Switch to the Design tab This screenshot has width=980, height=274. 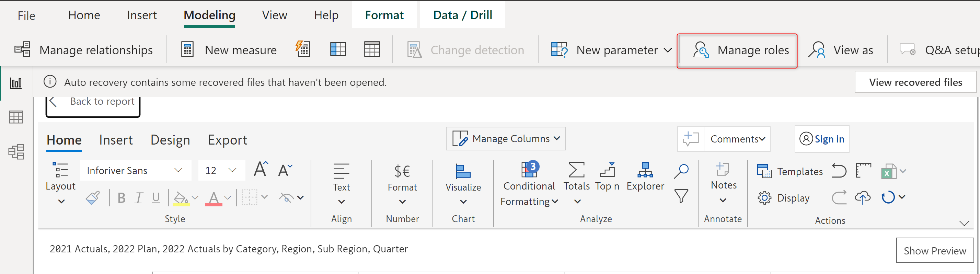[x=170, y=140]
